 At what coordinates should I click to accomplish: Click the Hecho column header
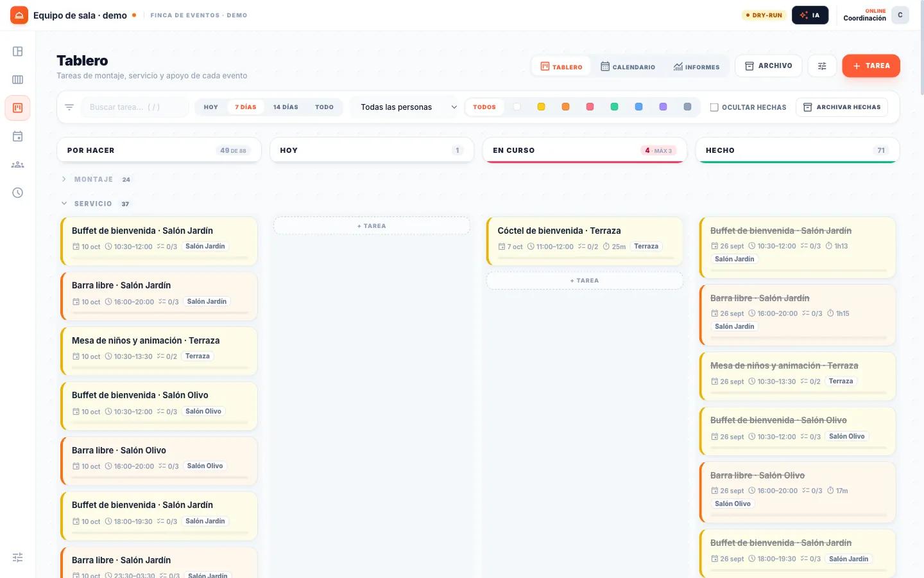[798, 150]
